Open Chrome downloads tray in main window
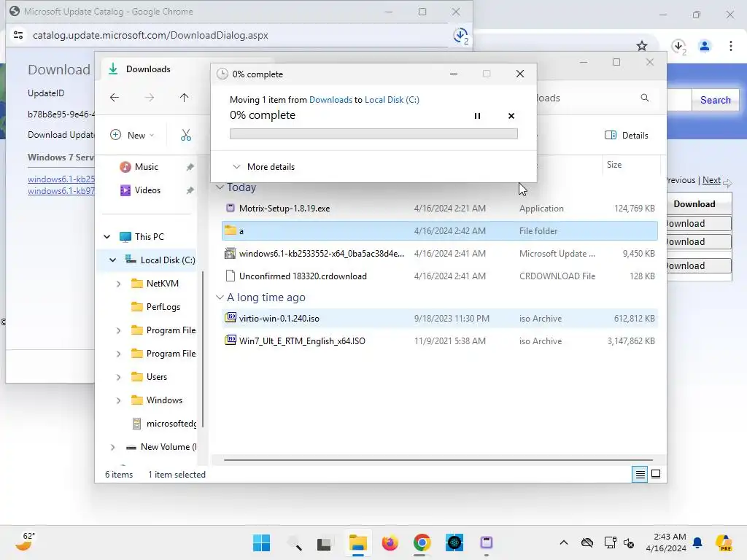Viewport: 747px width, 560px height. (678, 47)
